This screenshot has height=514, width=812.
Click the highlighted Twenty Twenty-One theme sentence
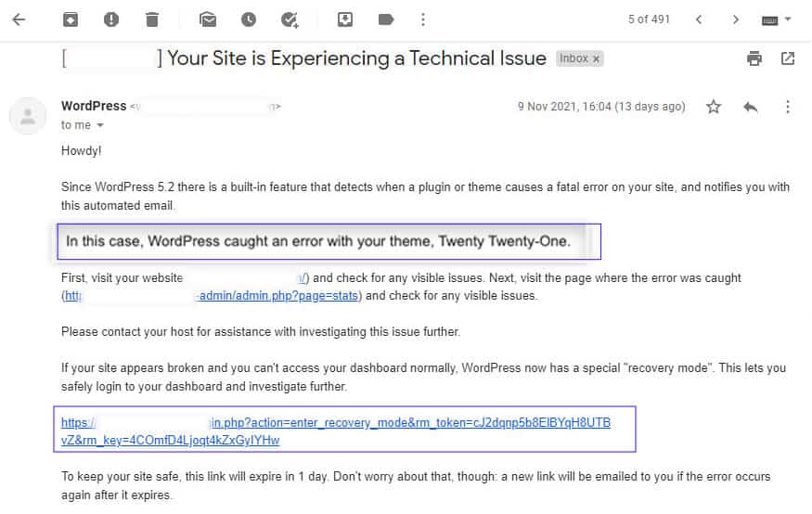point(318,241)
